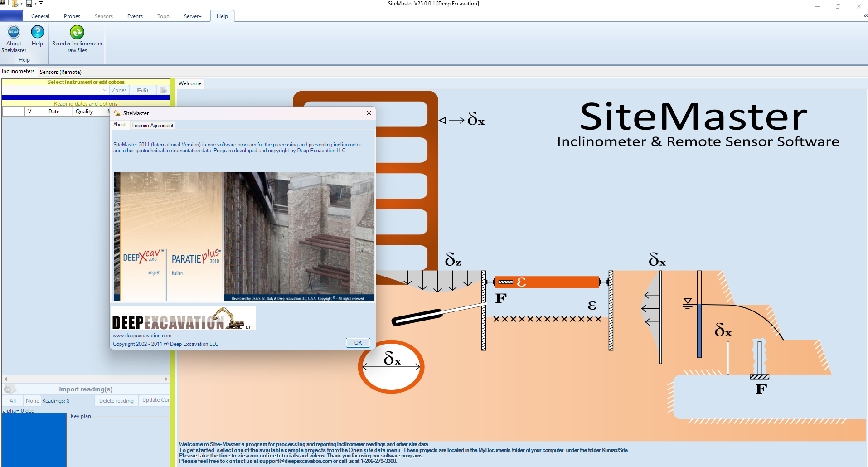The height and width of the screenshot is (467, 868).
Task: Click the 'Select Instrument or edit options' header
Action: (86, 82)
